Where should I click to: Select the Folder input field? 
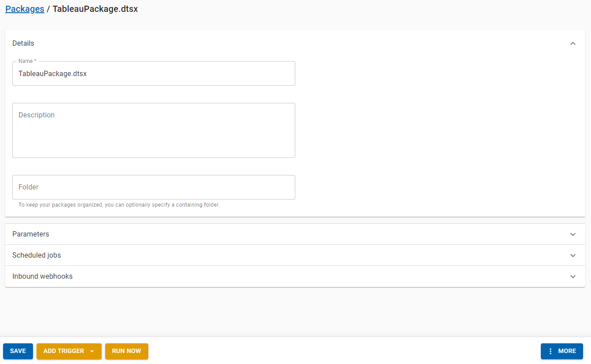(x=154, y=187)
